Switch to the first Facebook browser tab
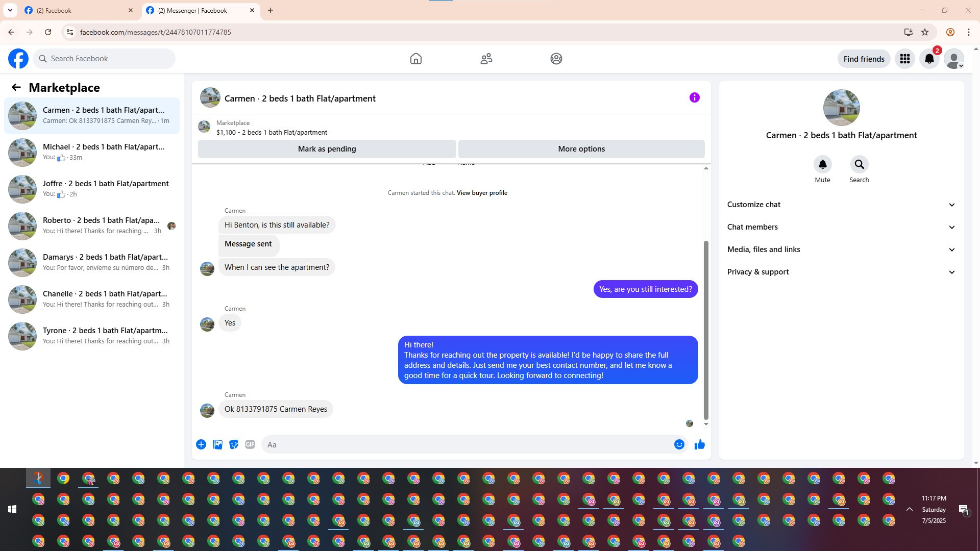Image resolution: width=980 pixels, height=551 pixels. [77, 10]
